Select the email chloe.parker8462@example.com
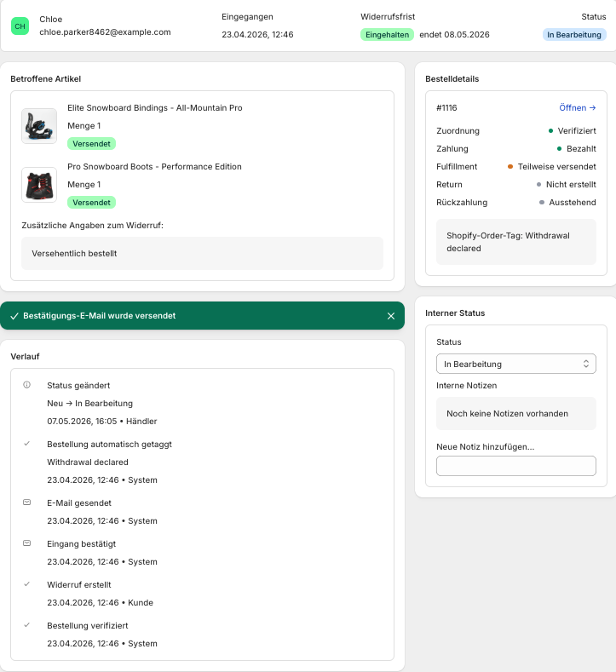Viewport: 616px width, 672px height. [105, 32]
